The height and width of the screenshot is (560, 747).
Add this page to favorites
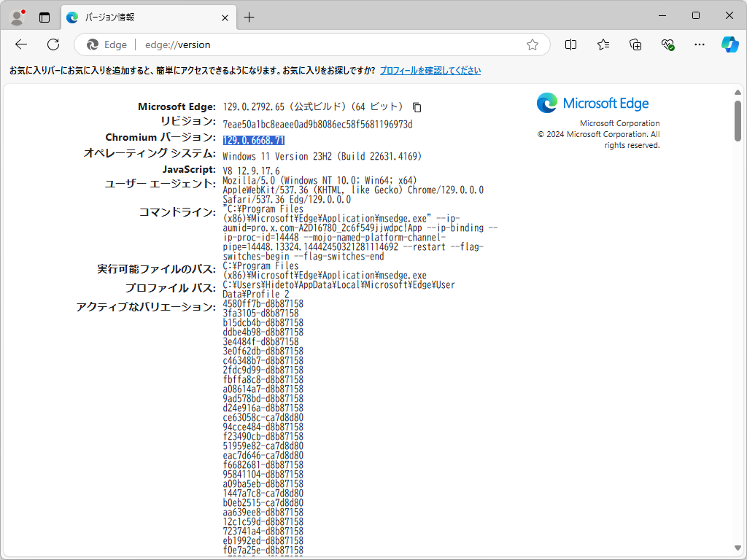(x=532, y=44)
